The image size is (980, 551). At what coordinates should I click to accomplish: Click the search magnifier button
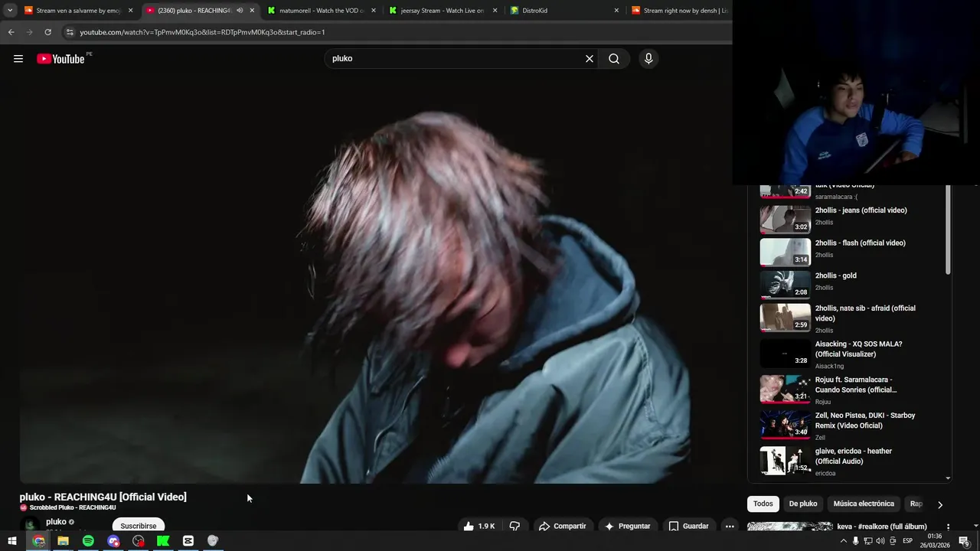click(614, 59)
